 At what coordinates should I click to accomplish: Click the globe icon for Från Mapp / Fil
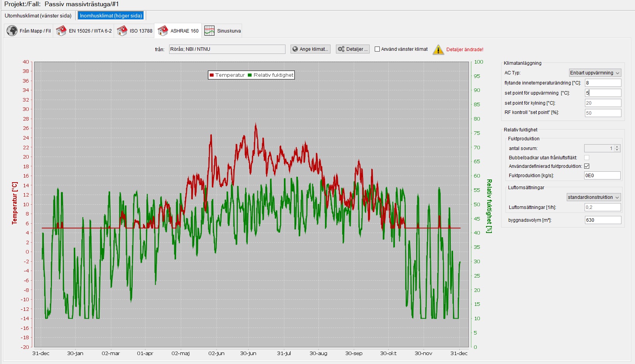coord(12,31)
